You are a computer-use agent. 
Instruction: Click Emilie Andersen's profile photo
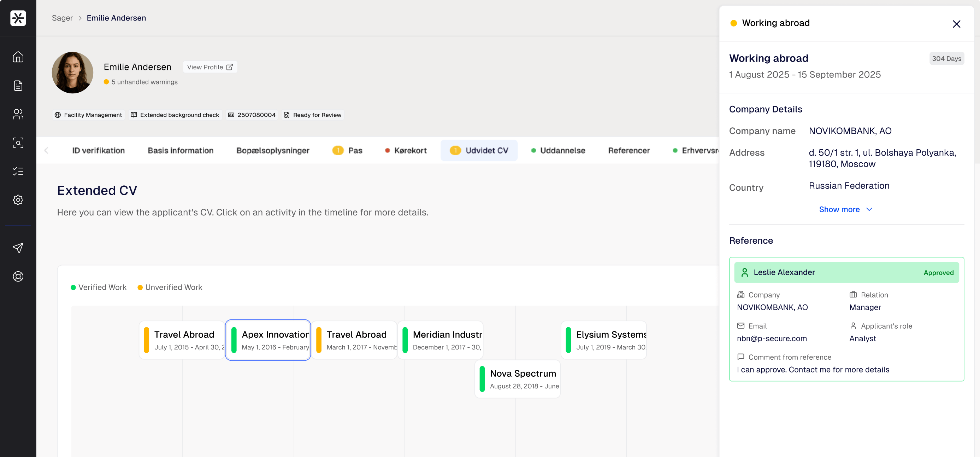pos(72,73)
